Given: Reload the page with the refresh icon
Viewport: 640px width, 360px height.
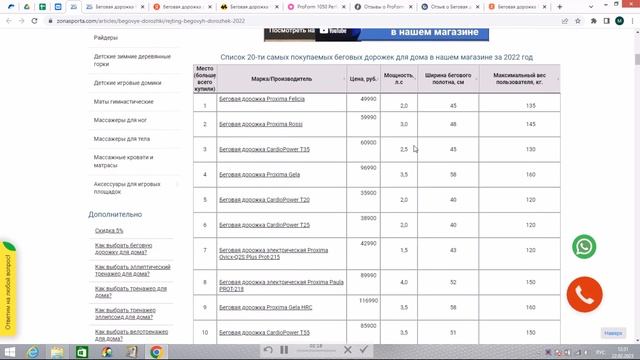Looking at the screenshot, I should click(x=34, y=21).
